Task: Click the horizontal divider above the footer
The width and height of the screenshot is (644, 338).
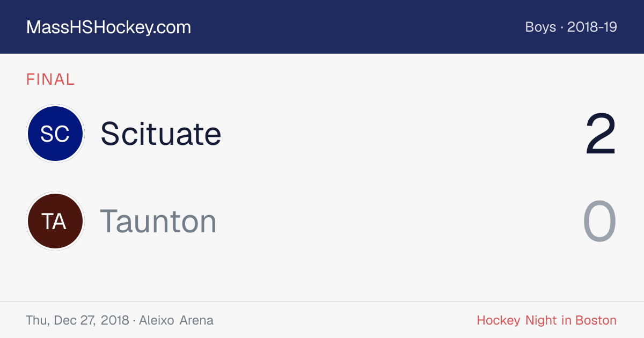Action: [x=322, y=302]
